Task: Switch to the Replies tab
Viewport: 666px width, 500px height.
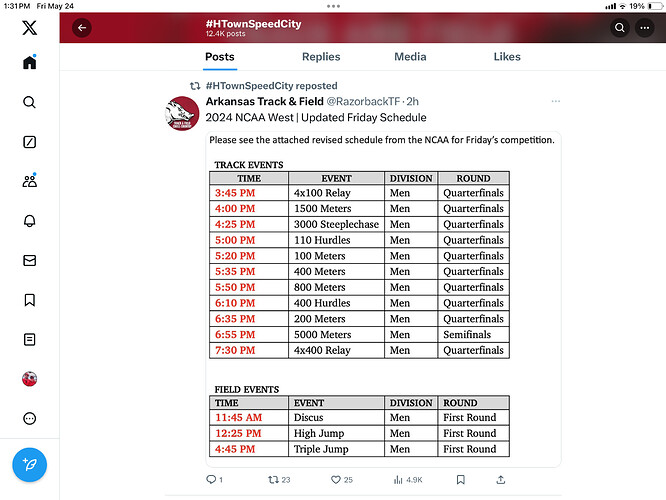Action: point(321,57)
